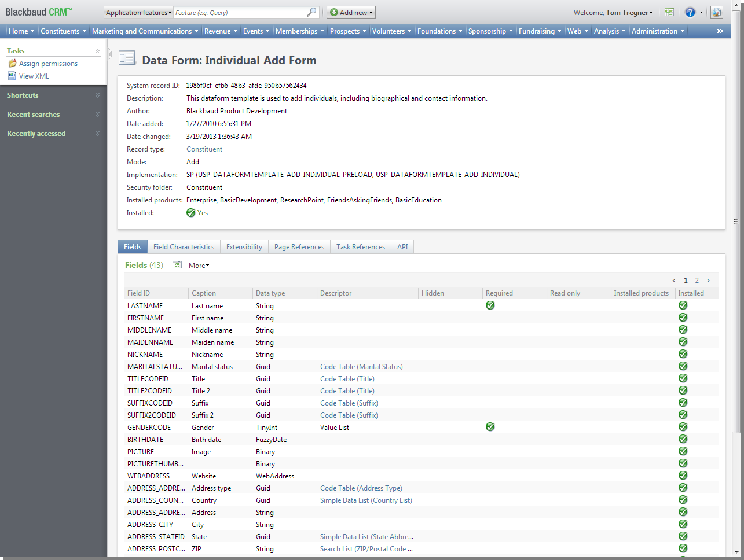Open the Search List (ZIP/Postal Code link

pyautogui.click(x=366, y=549)
